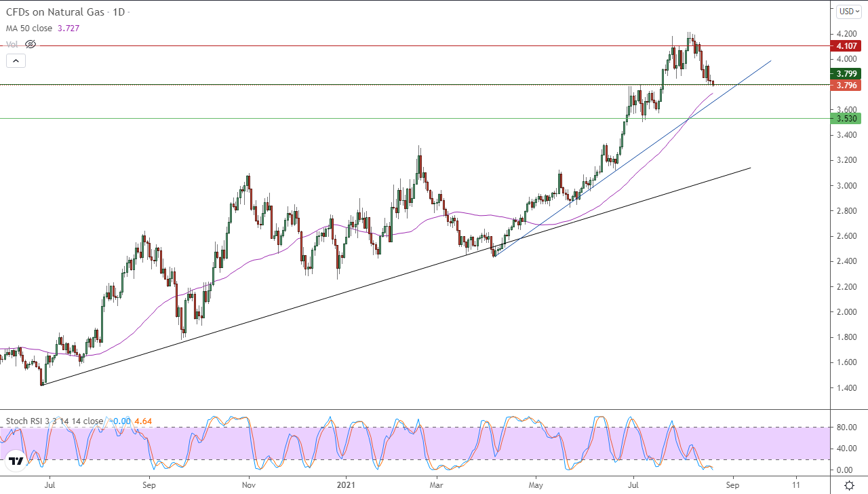868x494 pixels.
Task: Click the 4.200 price scale label
Action: pyautogui.click(x=846, y=33)
